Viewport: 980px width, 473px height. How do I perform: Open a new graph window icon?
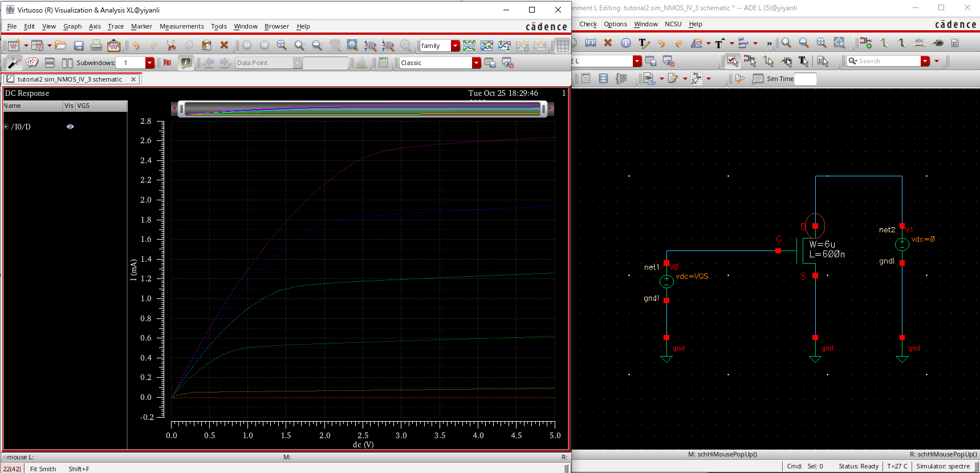tap(13, 45)
